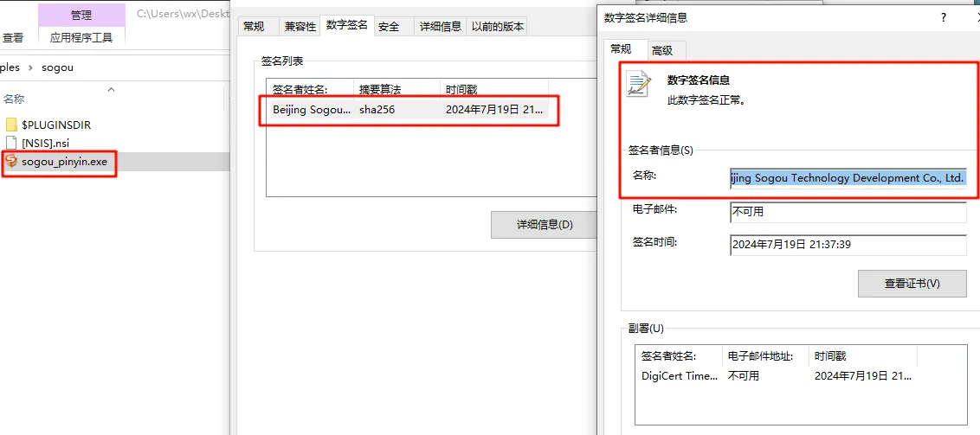The height and width of the screenshot is (435, 980).
Task: Switch to the 以前的版本 tab
Action: [x=498, y=26]
